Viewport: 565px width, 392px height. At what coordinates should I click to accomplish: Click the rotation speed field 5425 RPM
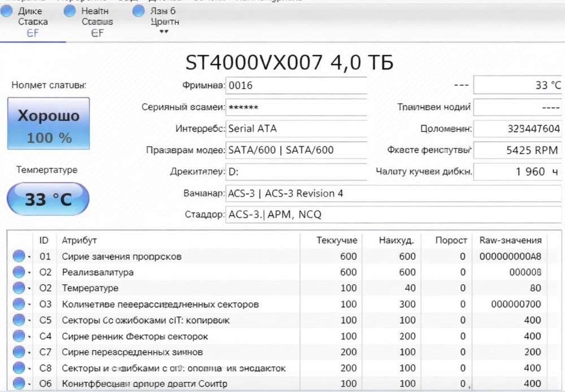coord(518,150)
